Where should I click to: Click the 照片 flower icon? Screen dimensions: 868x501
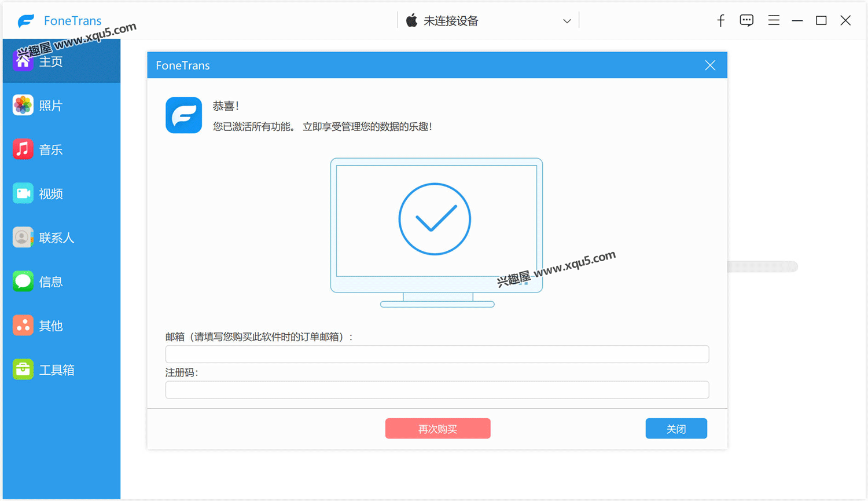point(23,105)
